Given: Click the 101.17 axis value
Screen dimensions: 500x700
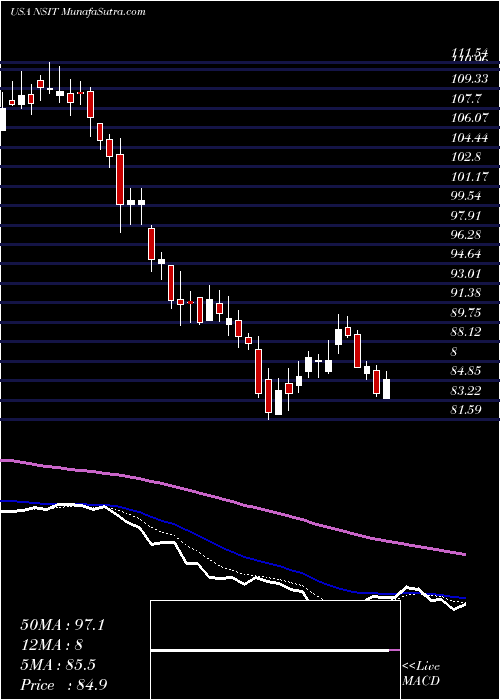Looking at the screenshot, I should click(470, 177).
